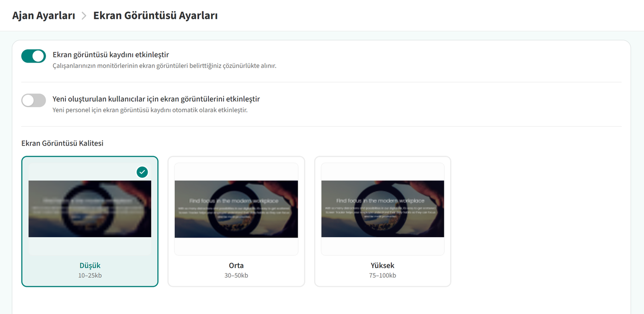Click the Yüksek text label
The width and height of the screenshot is (644, 314).
point(382,266)
